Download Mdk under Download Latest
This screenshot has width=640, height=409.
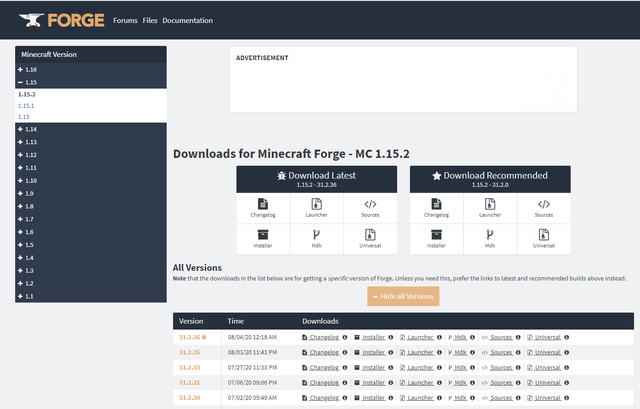pos(317,239)
